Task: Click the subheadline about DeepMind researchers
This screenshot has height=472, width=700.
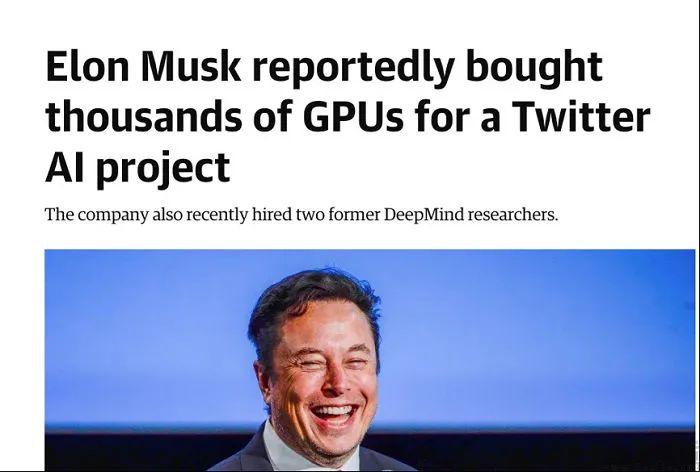Action: [301, 216]
